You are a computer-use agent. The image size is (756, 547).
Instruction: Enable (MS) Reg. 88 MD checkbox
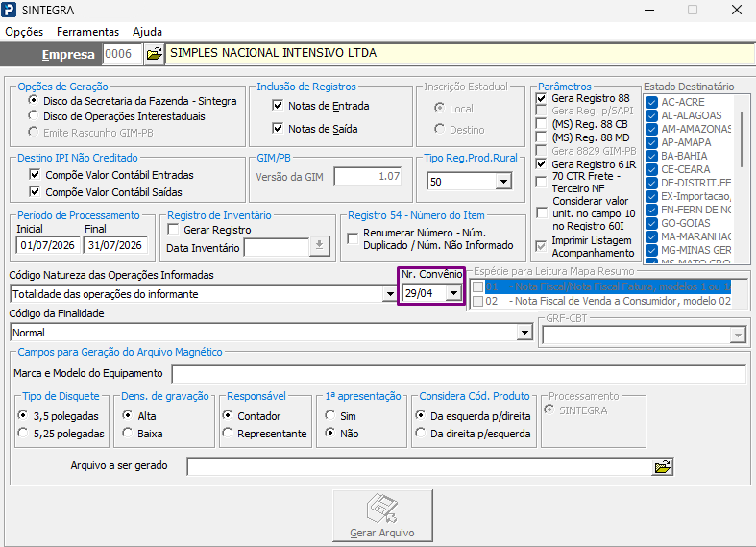click(542, 137)
